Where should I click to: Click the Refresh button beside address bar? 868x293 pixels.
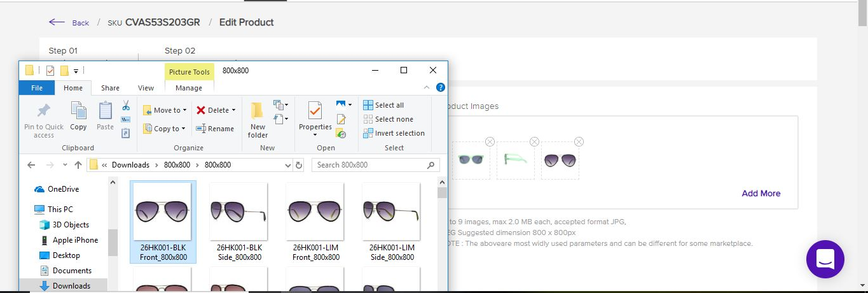click(300, 165)
